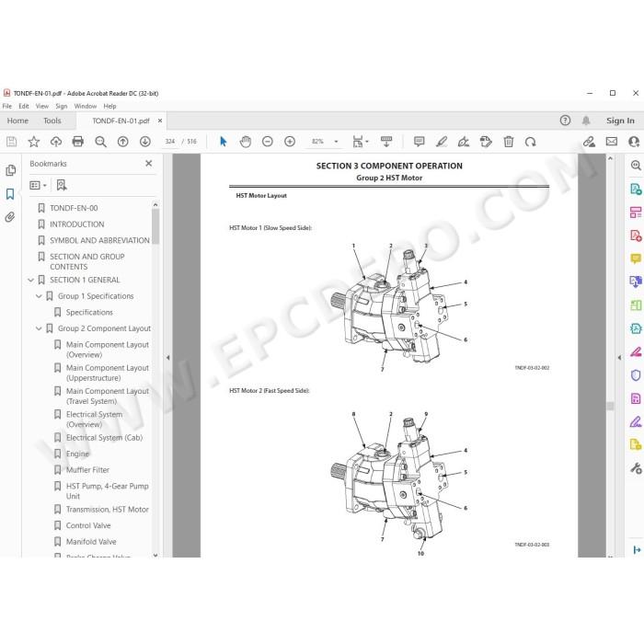Open the Sign document tool
The width and height of the screenshot is (644, 644).
(464, 142)
